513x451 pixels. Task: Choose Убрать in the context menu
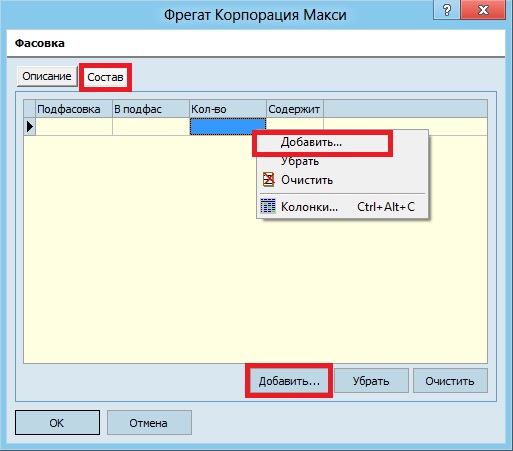pyautogui.click(x=342, y=161)
